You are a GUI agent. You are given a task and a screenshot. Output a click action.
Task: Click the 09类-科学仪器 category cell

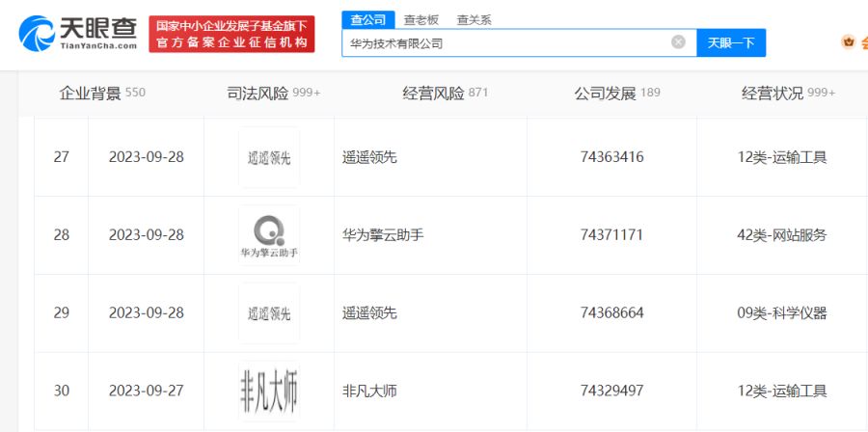pyautogui.click(x=782, y=313)
